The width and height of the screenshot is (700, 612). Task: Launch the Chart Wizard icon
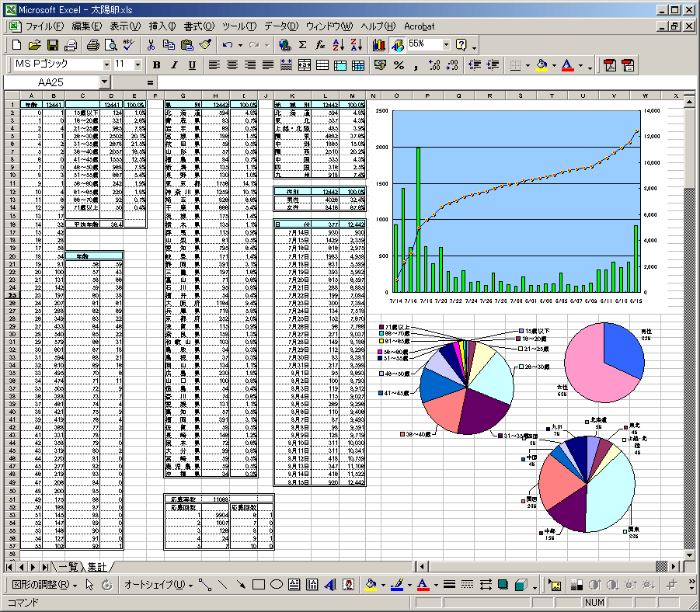click(x=379, y=45)
